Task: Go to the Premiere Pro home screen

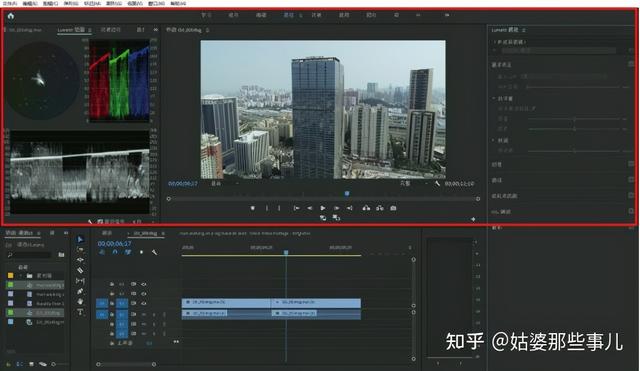Action: click(11, 16)
